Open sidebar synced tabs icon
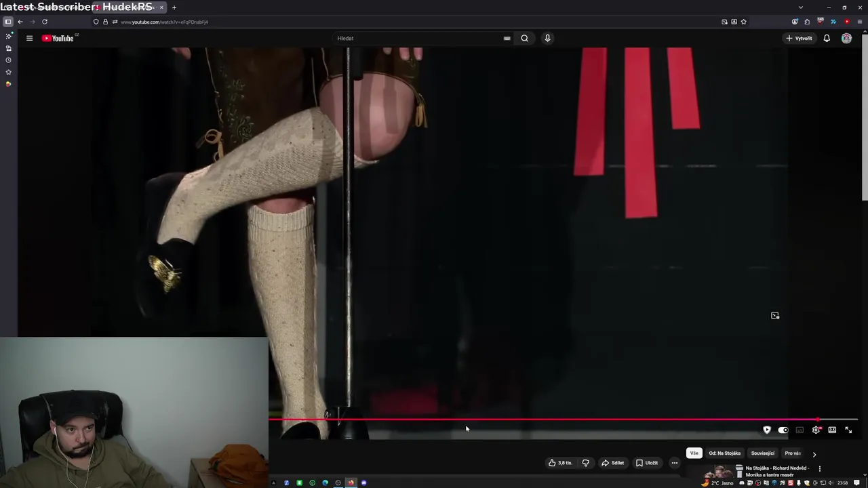868x488 pixels. (8, 48)
